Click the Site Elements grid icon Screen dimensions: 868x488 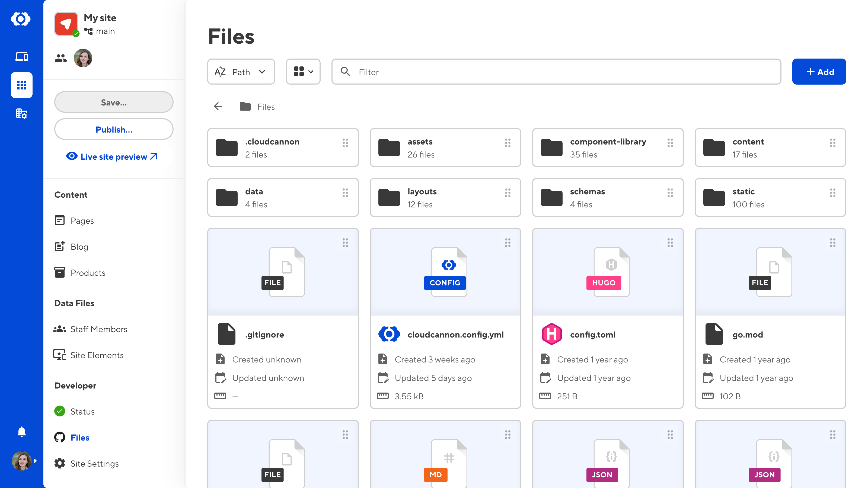60,355
